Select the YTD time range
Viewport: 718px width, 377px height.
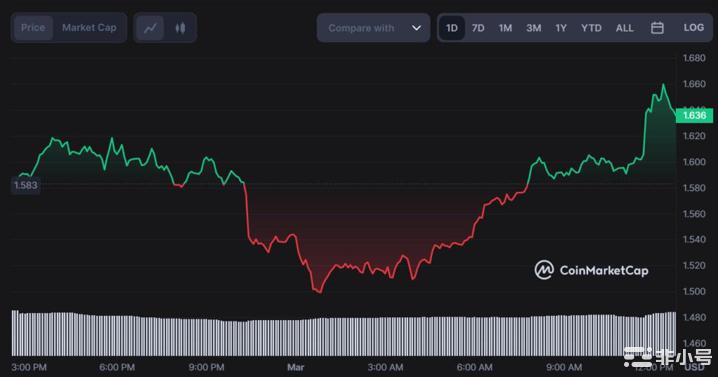pyautogui.click(x=591, y=28)
